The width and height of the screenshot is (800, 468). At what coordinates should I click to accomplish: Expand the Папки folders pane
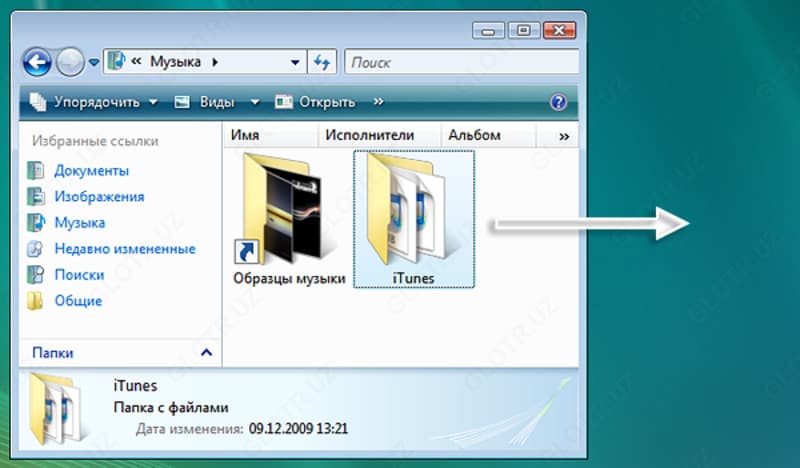[120, 353]
